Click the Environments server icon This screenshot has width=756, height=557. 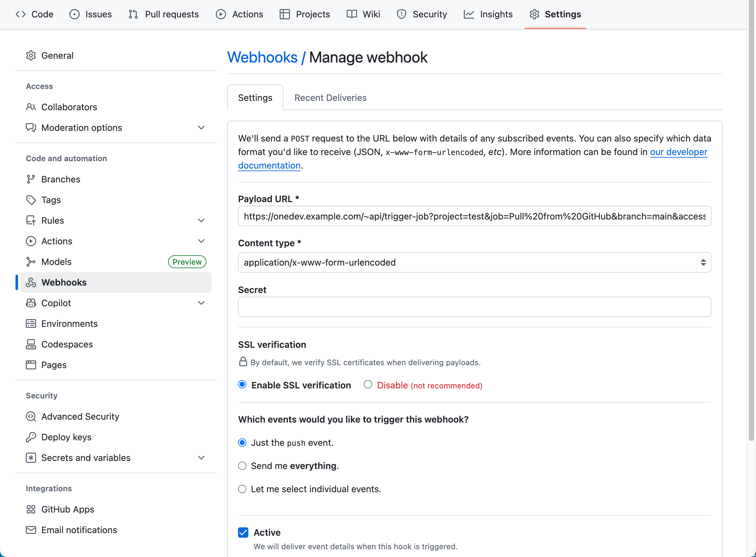31,324
